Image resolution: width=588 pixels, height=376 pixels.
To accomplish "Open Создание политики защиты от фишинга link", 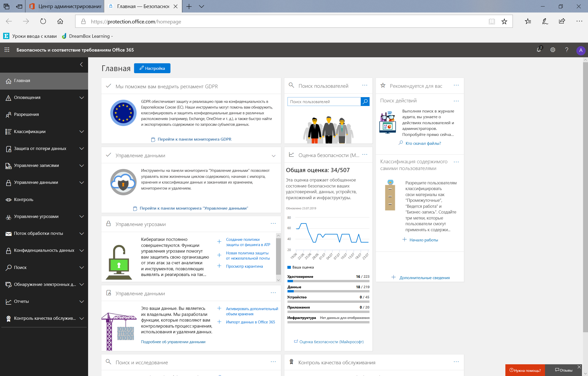I will point(248,242).
